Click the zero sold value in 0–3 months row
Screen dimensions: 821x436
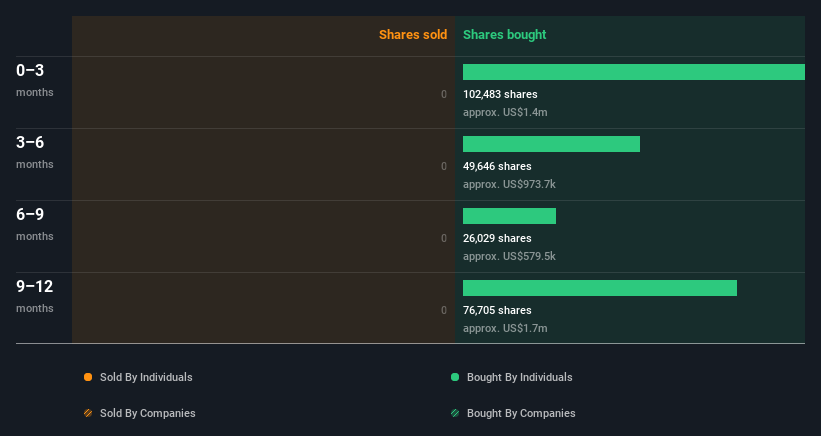(x=444, y=94)
